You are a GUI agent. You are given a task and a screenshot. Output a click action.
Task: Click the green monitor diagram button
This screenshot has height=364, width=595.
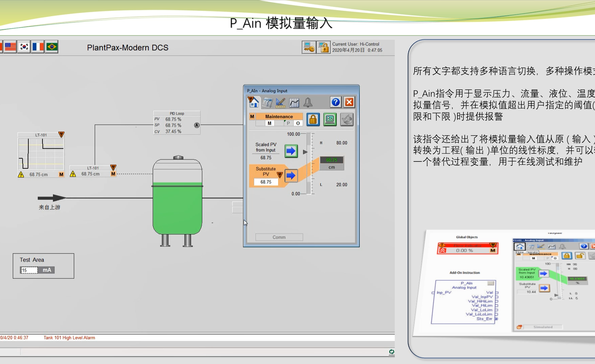pyautogui.click(x=330, y=120)
